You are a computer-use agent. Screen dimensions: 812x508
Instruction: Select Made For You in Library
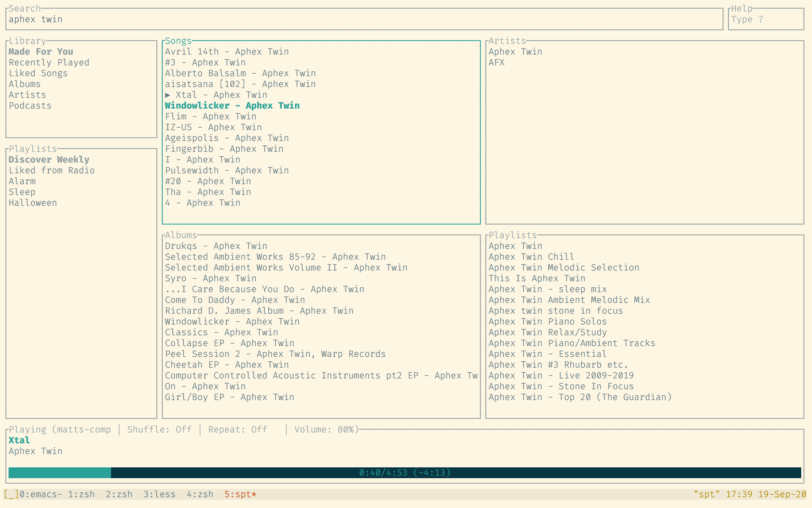[41, 52]
